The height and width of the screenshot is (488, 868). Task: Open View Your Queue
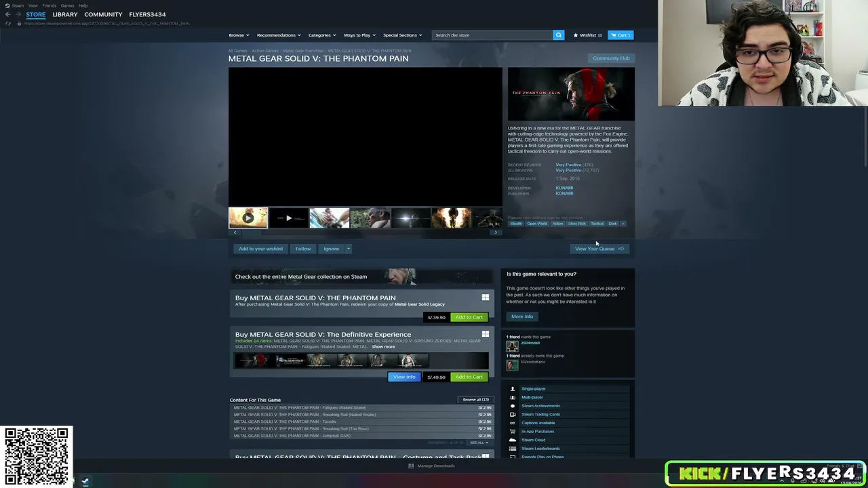pos(599,249)
